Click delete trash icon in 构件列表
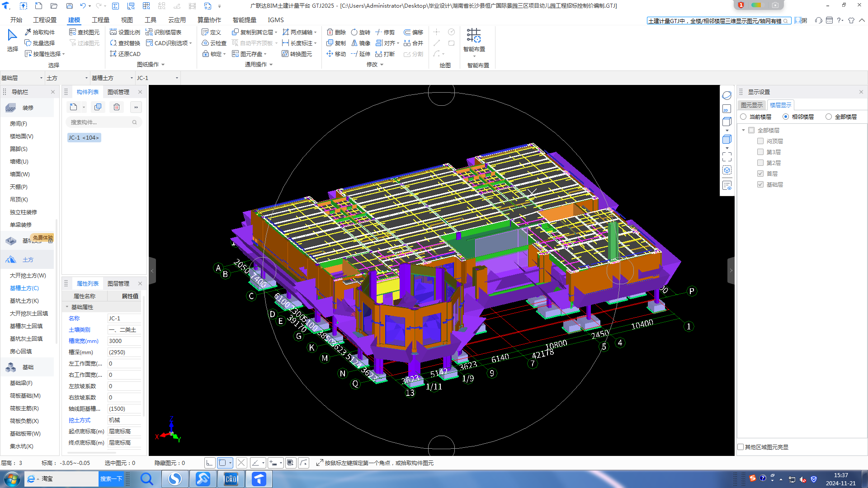The image size is (868, 488). tap(117, 107)
